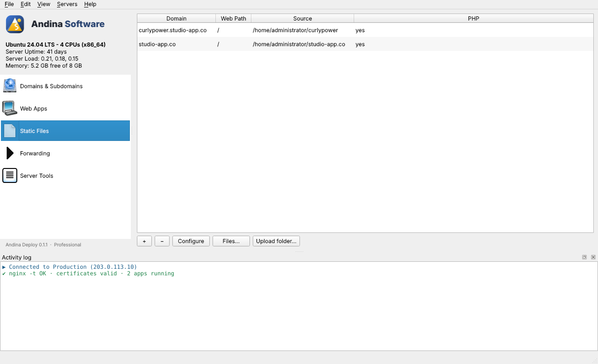Image resolution: width=598 pixels, height=364 pixels.
Task: Add a new static site with plus button
Action: [144, 241]
